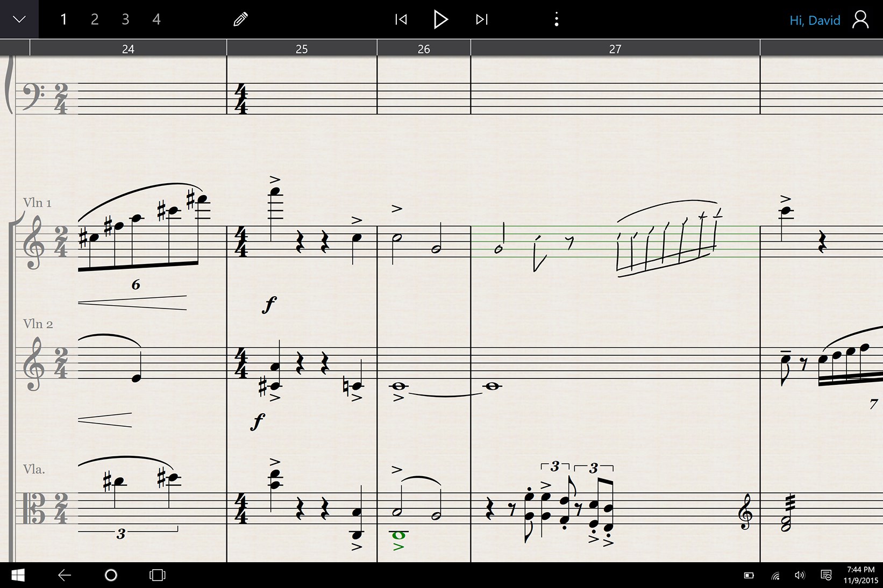Screen dimensions: 883x588
Task: Open the taskbar Task View icon
Action: point(157,575)
